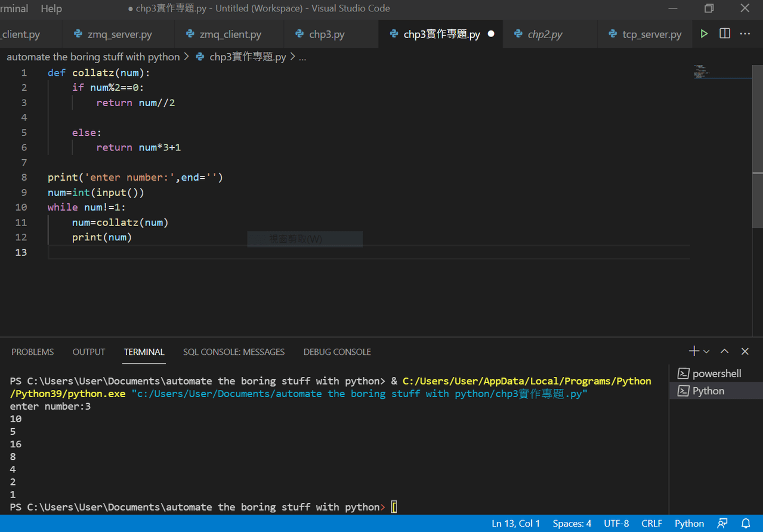This screenshot has width=763, height=532.
Task: Select the Python terminal instance
Action: pos(716,391)
